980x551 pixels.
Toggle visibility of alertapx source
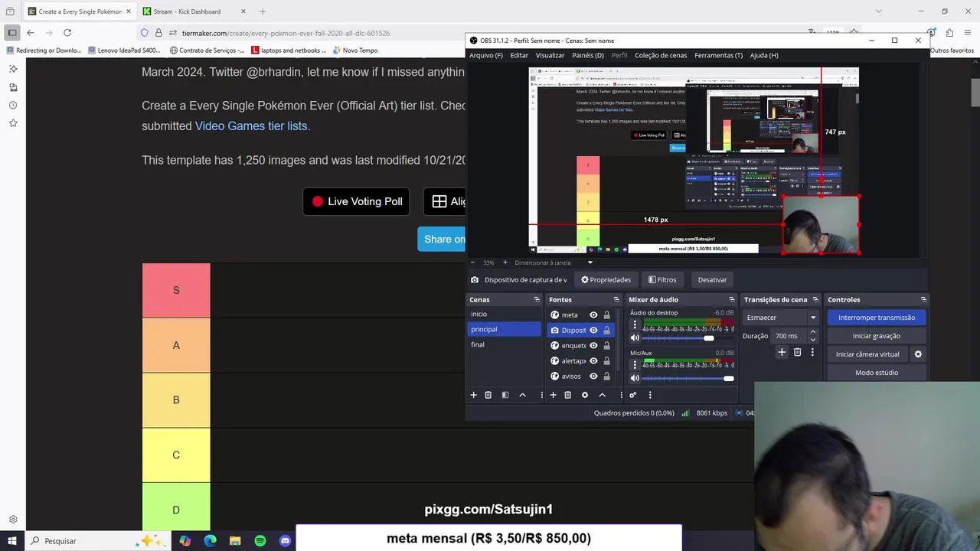[x=593, y=360]
